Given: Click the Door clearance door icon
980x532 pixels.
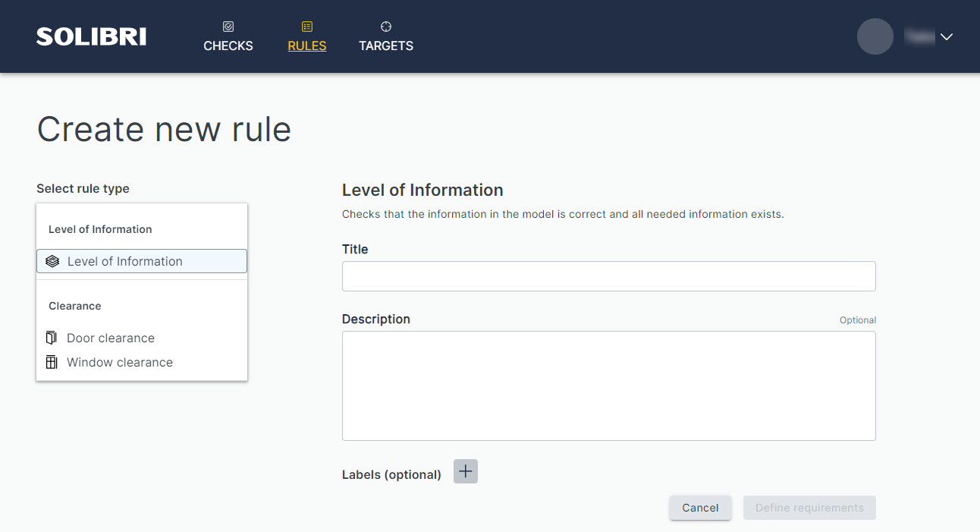Looking at the screenshot, I should (x=52, y=338).
